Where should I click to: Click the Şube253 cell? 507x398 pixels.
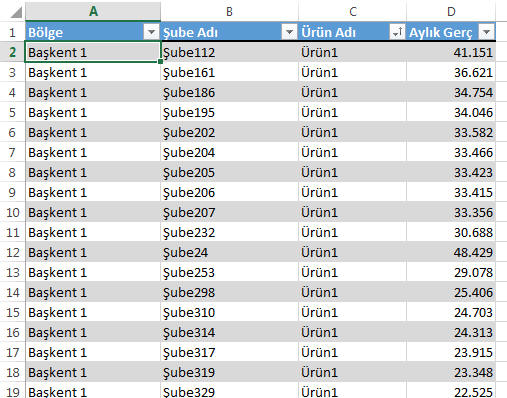tap(229, 272)
